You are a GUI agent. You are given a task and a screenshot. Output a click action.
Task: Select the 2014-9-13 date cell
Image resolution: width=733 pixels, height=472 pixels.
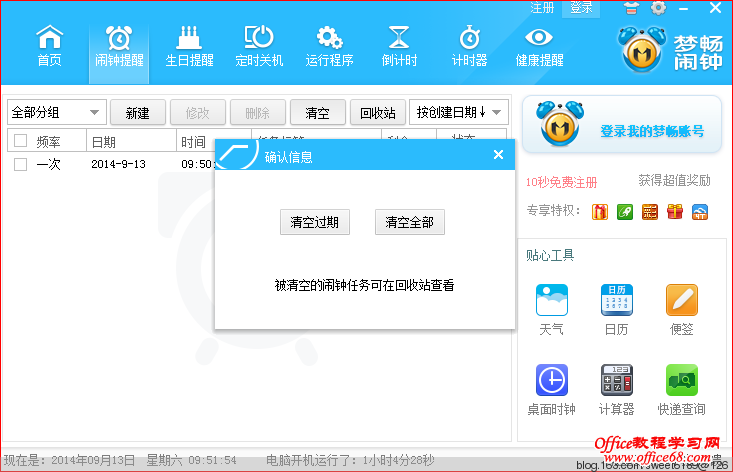pyautogui.click(x=118, y=164)
